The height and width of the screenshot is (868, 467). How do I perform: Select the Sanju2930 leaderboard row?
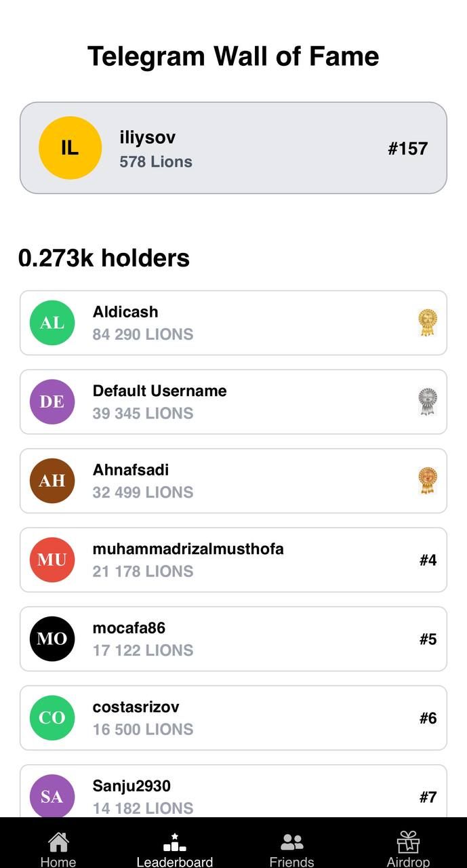233,792
